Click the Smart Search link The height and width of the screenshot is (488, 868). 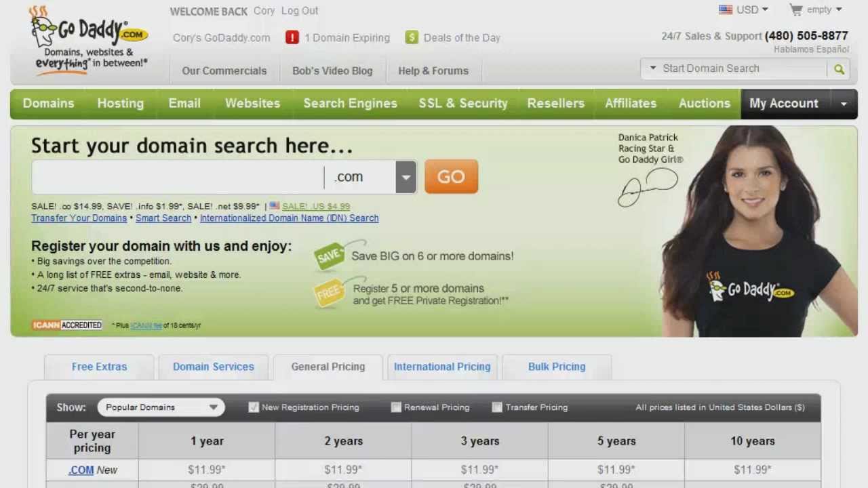point(163,218)
